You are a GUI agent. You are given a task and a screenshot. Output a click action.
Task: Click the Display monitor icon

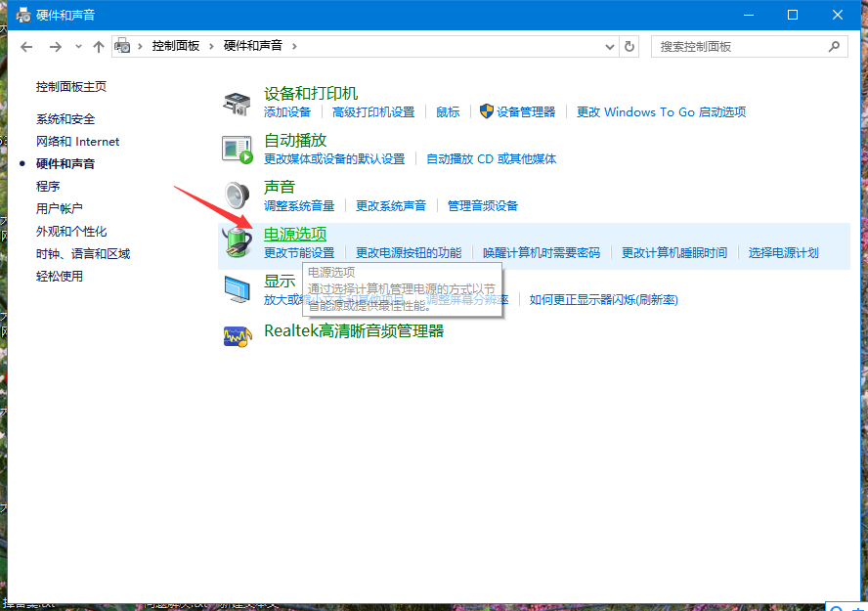237,289
